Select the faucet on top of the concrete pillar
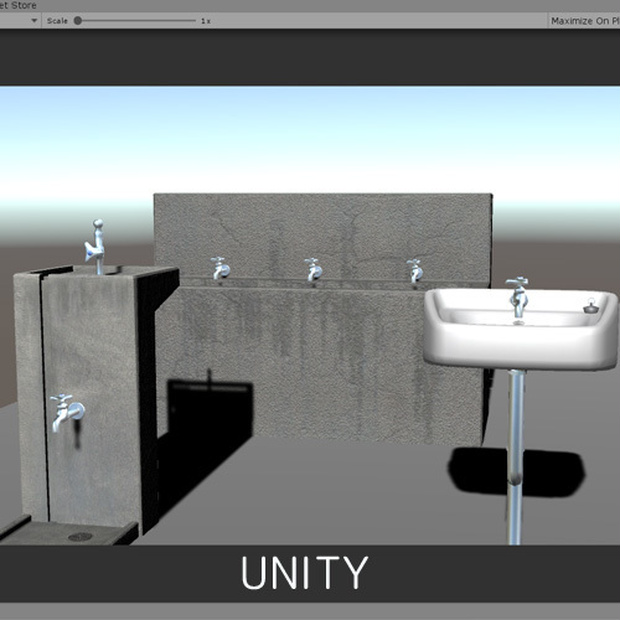Viewport: 620px width, 620px height. coord(95,246)
